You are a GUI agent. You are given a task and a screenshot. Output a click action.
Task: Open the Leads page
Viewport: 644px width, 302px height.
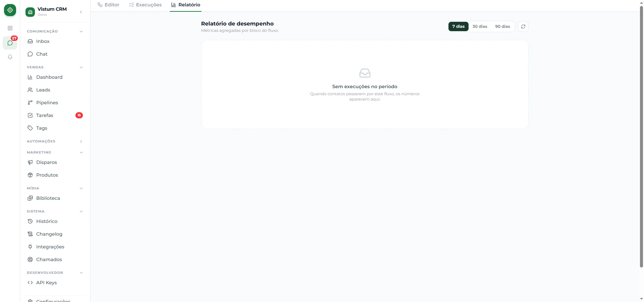pyautogui.click(x=55, y=90)
